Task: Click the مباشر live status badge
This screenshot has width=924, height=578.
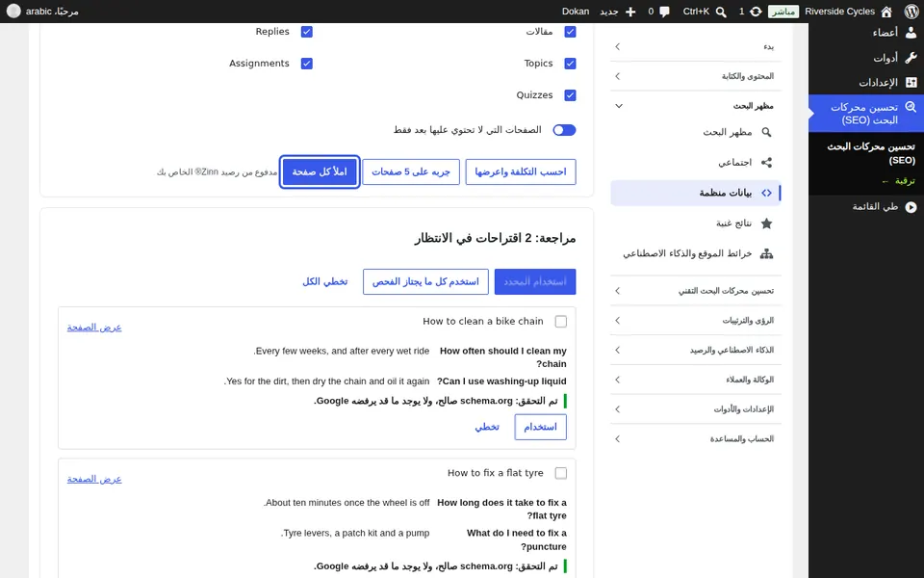Action: (x=783, y=12)
